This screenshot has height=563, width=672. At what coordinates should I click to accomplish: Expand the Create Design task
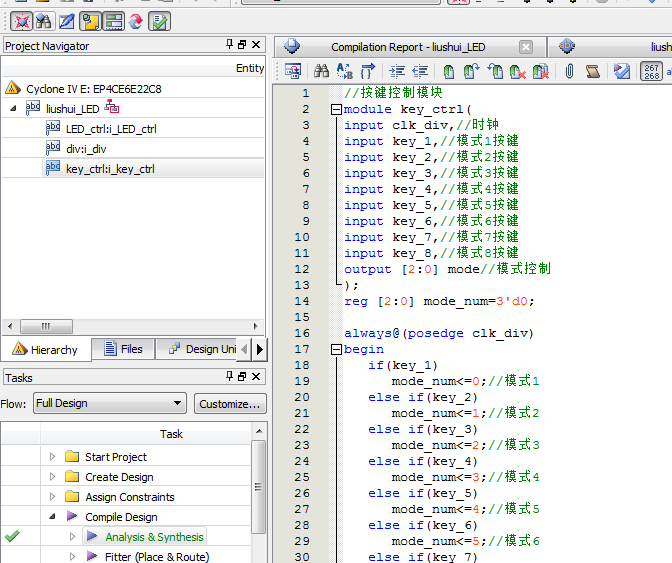(52, 476)
